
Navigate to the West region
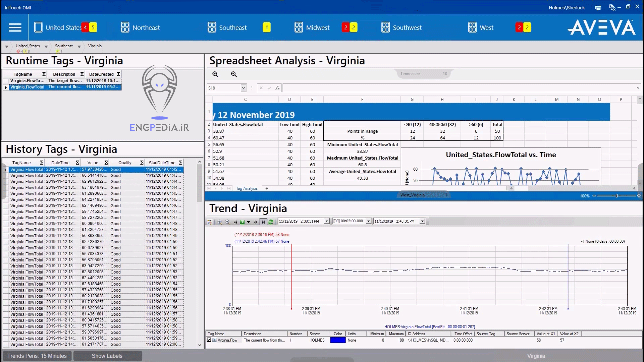click(481, 27)
